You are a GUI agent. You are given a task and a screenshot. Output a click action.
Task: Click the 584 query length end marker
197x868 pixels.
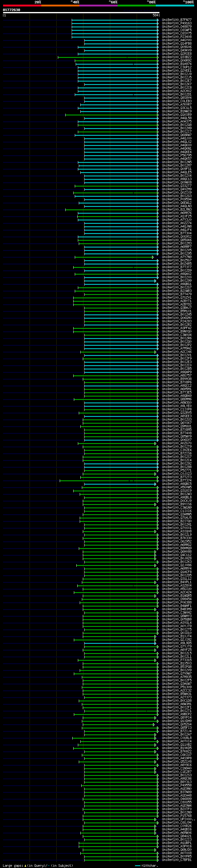pos(155,15)
